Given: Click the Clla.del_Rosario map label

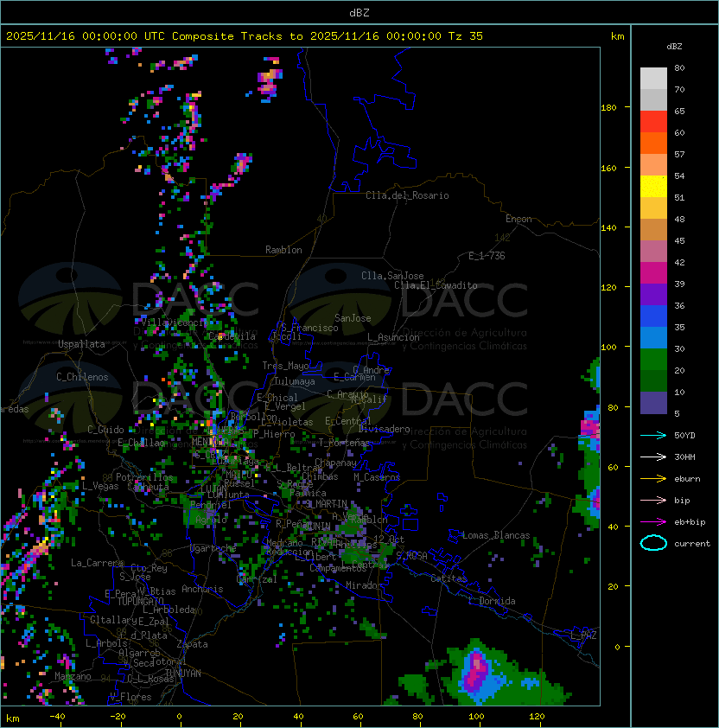Looking at the screenshot, I should click(407, 195).
